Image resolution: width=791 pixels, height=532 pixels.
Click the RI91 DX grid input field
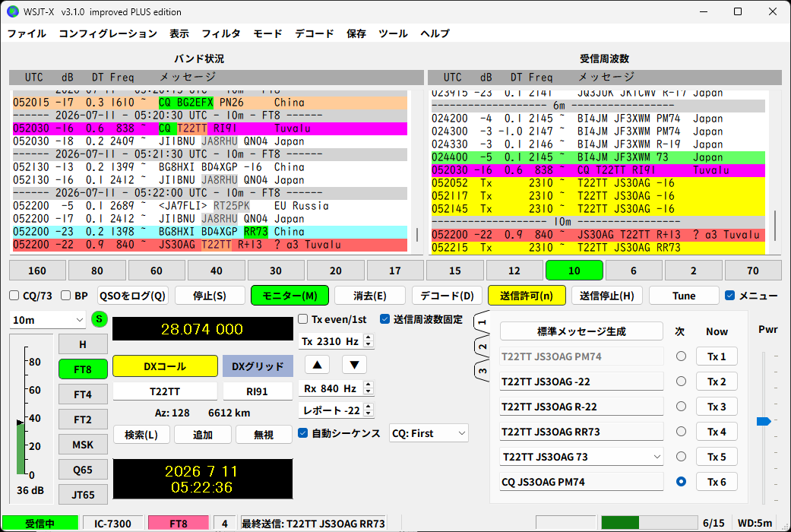[258, 391]
